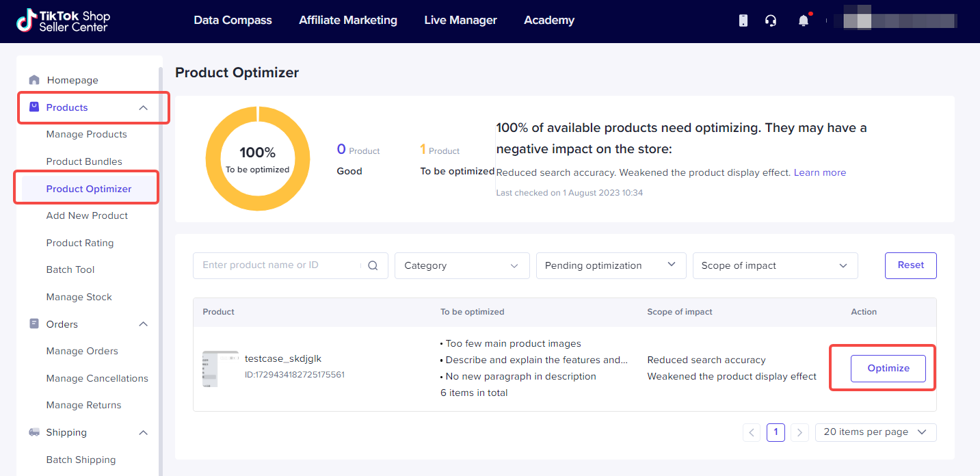This screenshot has height=476, width=980.
Task: Open Product Rating in sidebar
Action: pyautogui.click(x=80, y=243)
